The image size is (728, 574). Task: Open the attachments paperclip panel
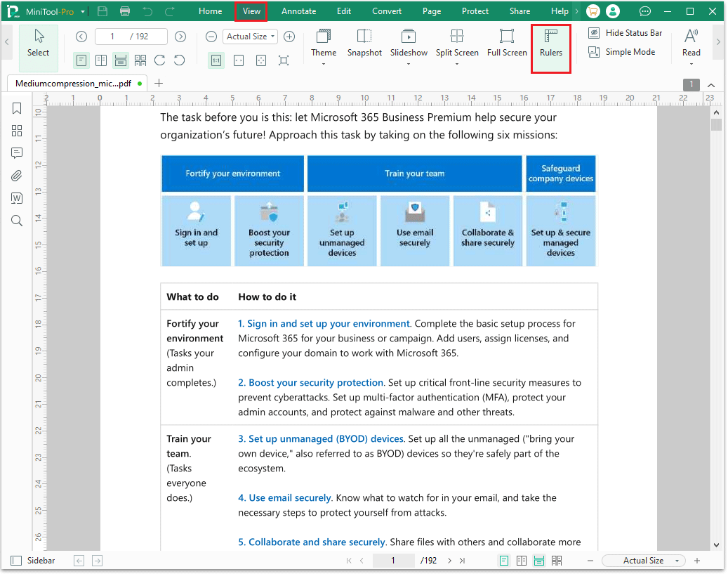point(17,176)
